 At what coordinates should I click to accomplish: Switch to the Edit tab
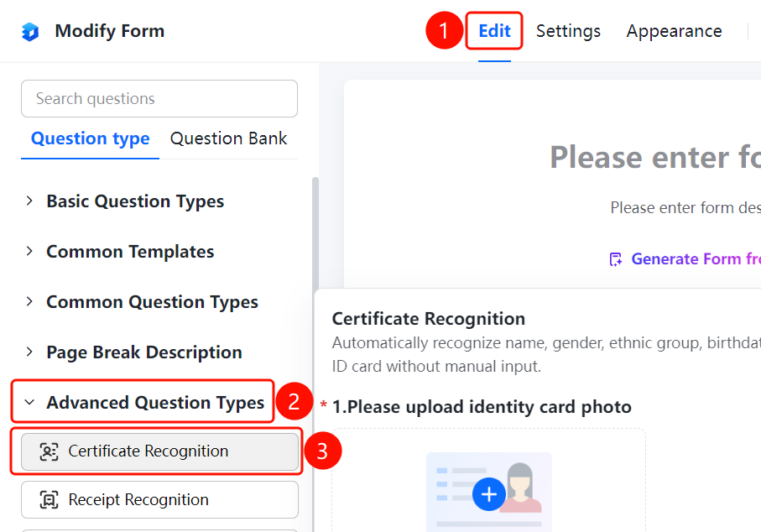pos(494,31)
